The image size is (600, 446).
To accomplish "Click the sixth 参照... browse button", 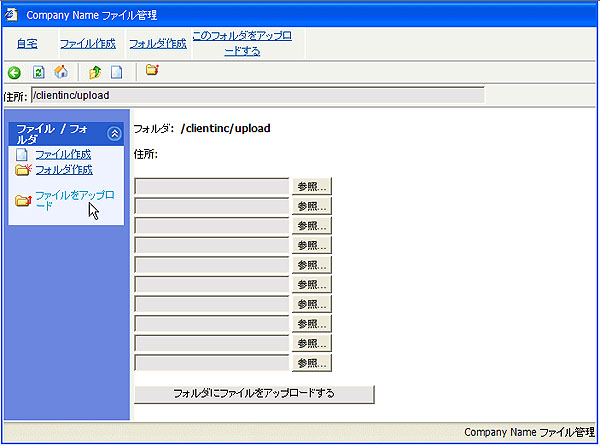I will (312, 284).
